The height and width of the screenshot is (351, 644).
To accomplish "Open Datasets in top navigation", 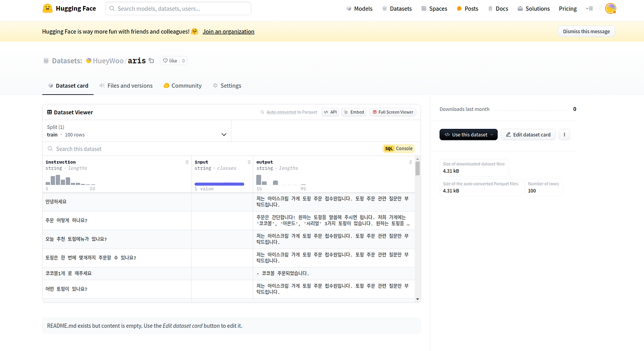I will [x=397, y=9].
